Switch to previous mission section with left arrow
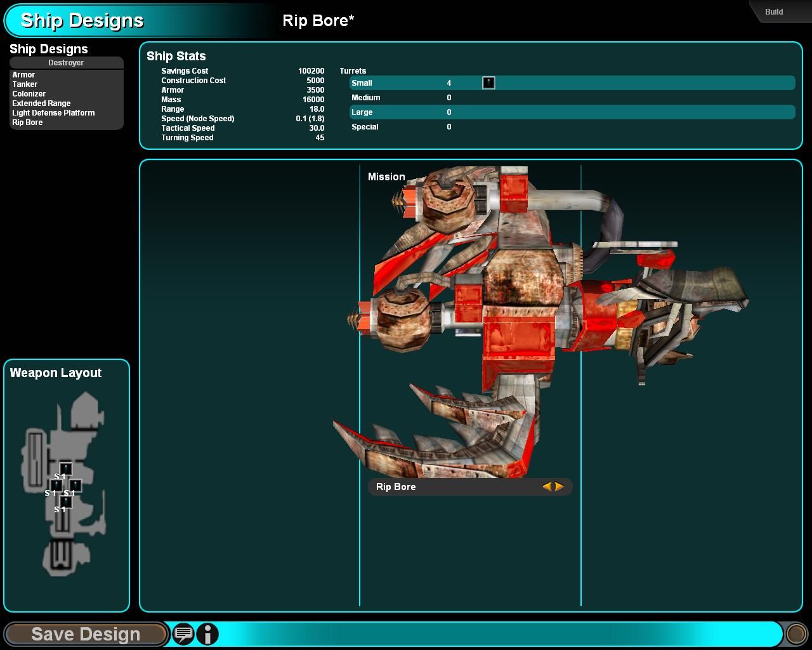This screenshot has width=812, height=650. click(547, 487)
